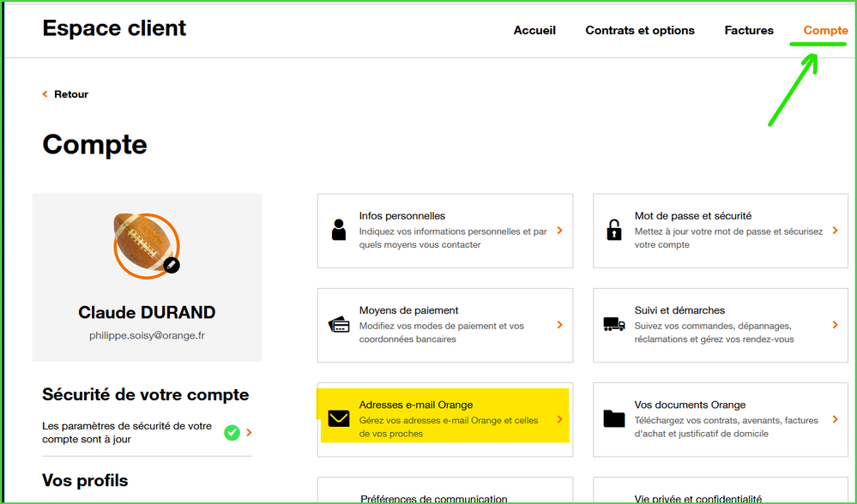Screen dimensions: 857x504
Task: Click 'Modifiez vos modes de paiement' description
Action: click(x=442, y=333)
